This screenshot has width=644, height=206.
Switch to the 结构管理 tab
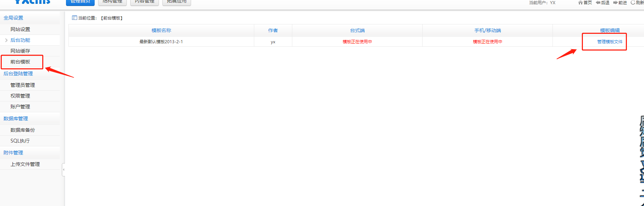(112, 2)
